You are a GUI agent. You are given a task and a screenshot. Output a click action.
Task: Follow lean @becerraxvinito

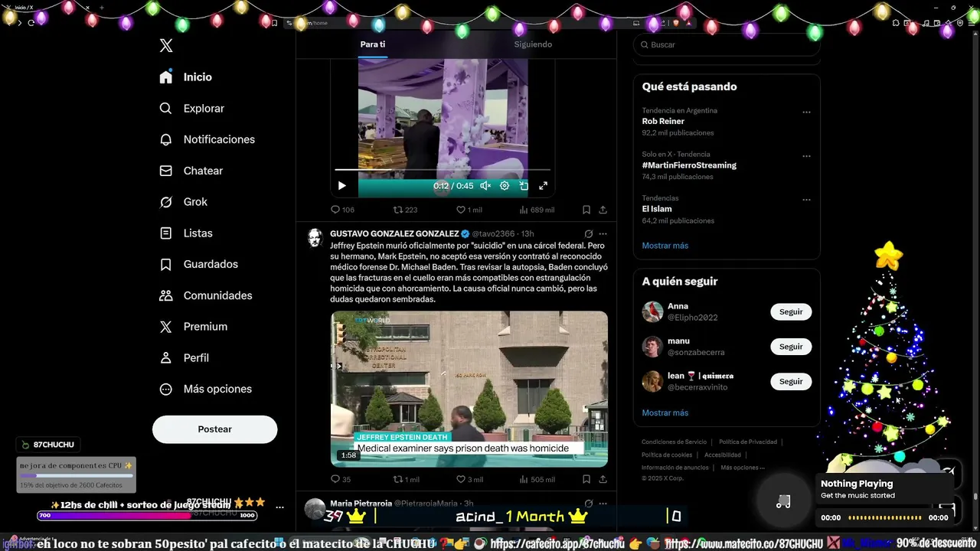(x=791, y=382)
